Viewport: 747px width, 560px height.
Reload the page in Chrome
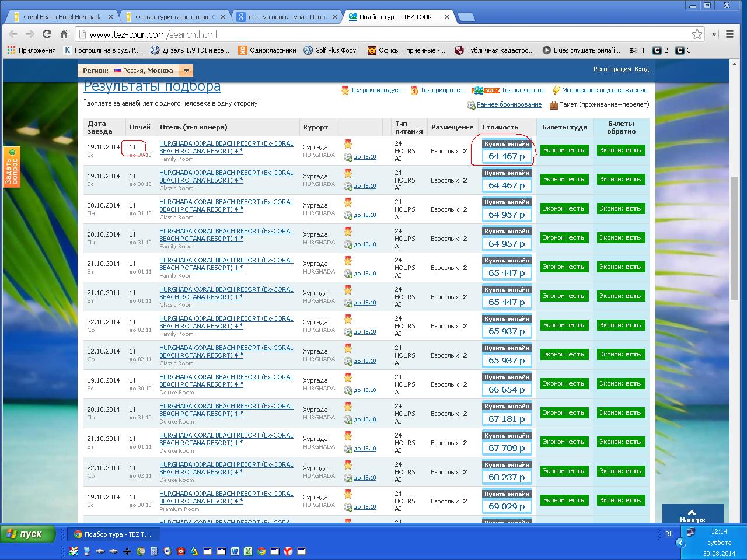47,34
